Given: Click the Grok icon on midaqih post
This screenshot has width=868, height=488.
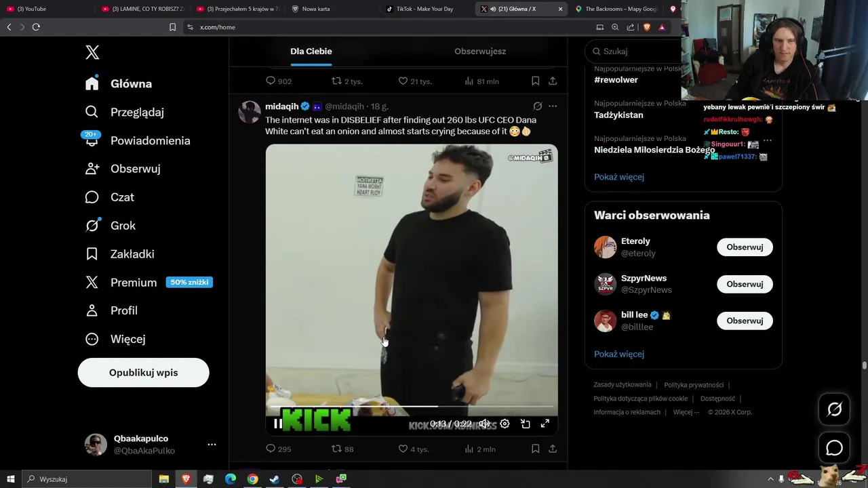Looking at the screenshot, I should (538, 106).
